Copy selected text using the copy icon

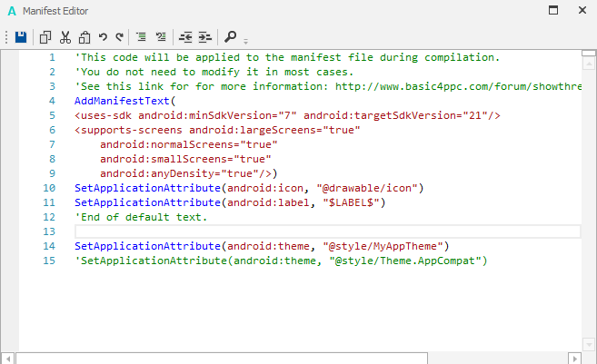pos(45,37)
